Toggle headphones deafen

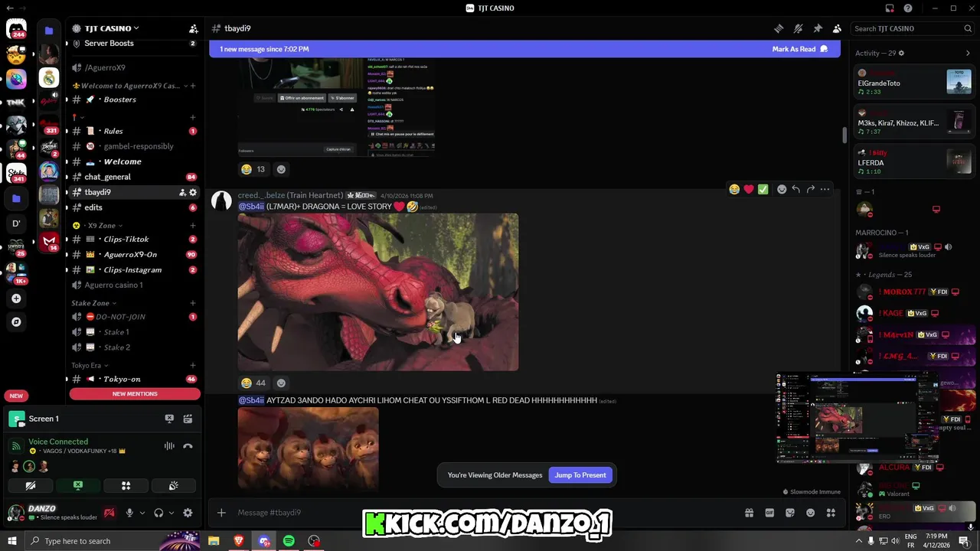click(x=159, y=513)
